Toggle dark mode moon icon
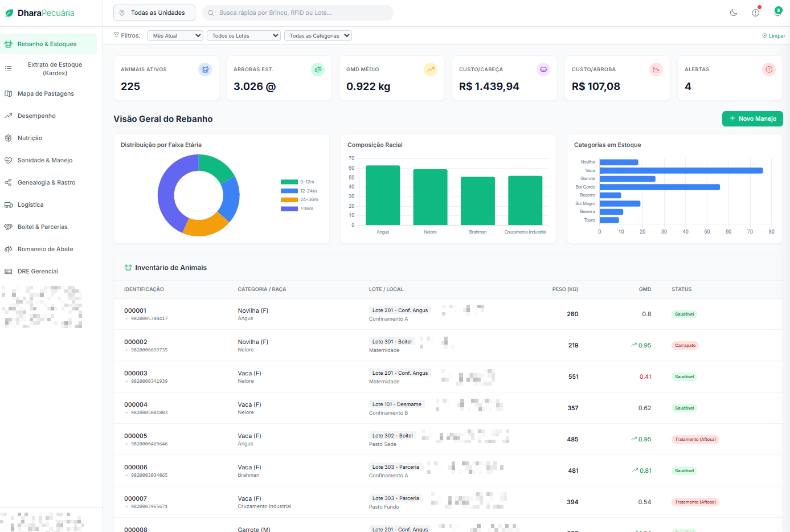 734,13
